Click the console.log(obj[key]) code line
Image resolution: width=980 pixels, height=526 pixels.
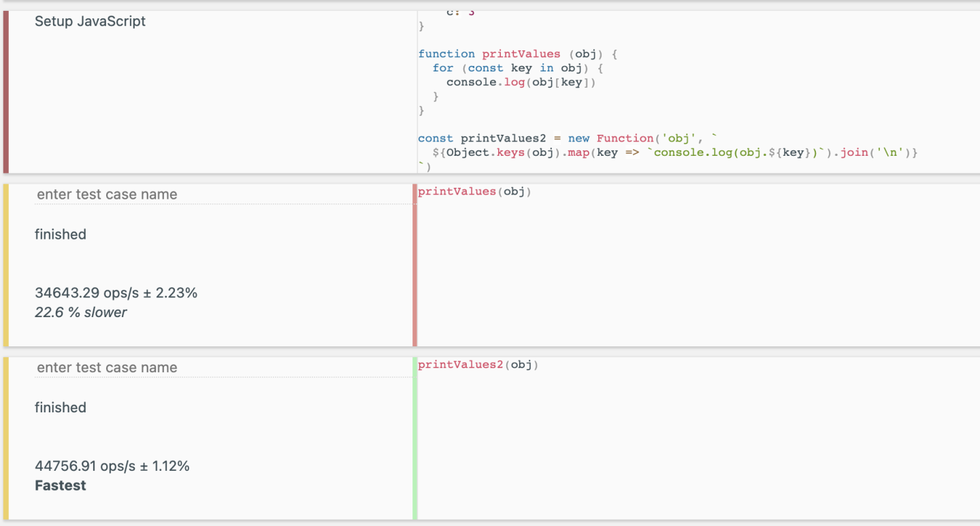click(521, 82)
